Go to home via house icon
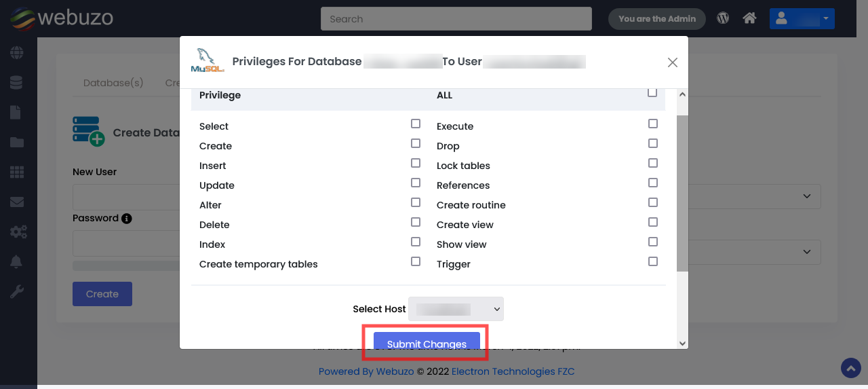 click(x=749, y=18)
